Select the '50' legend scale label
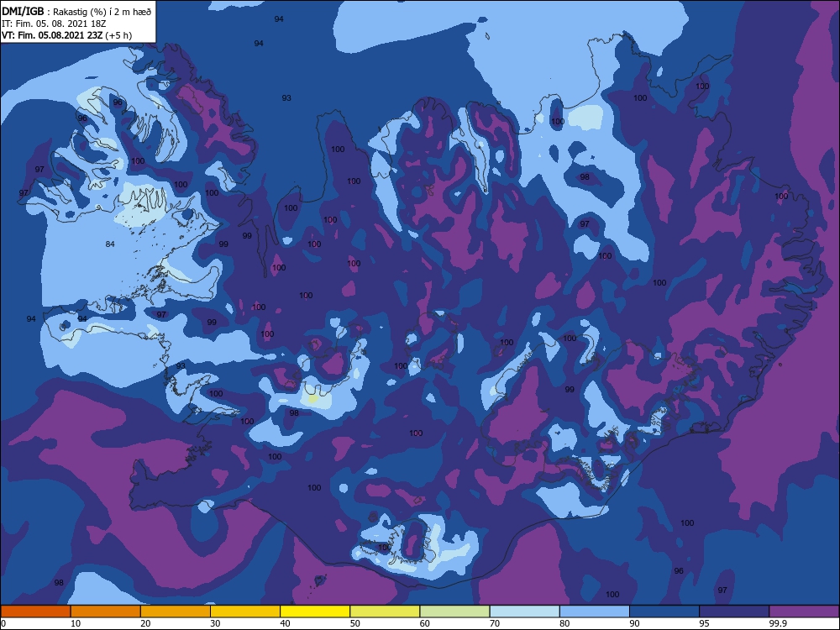840x630 pixels. (354, 623)
